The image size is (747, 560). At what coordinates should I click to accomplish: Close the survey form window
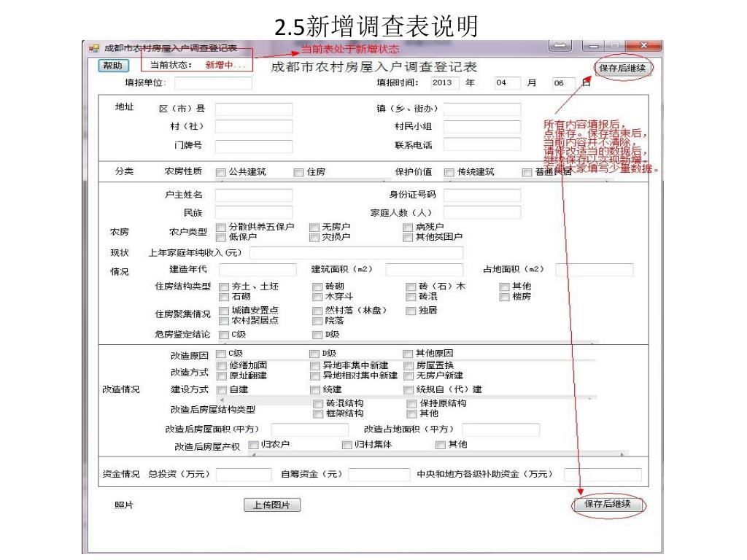click(x=643, y=45)
